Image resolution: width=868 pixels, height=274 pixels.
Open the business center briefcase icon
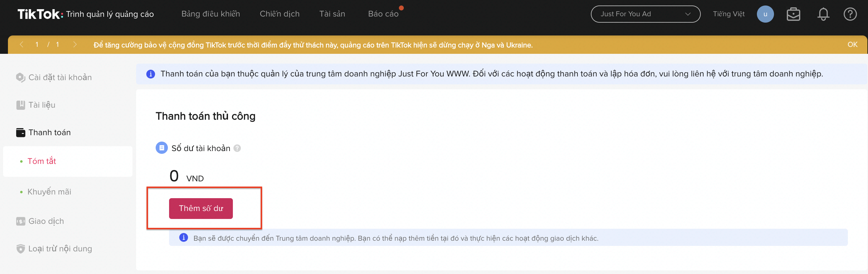coord(793,14)
